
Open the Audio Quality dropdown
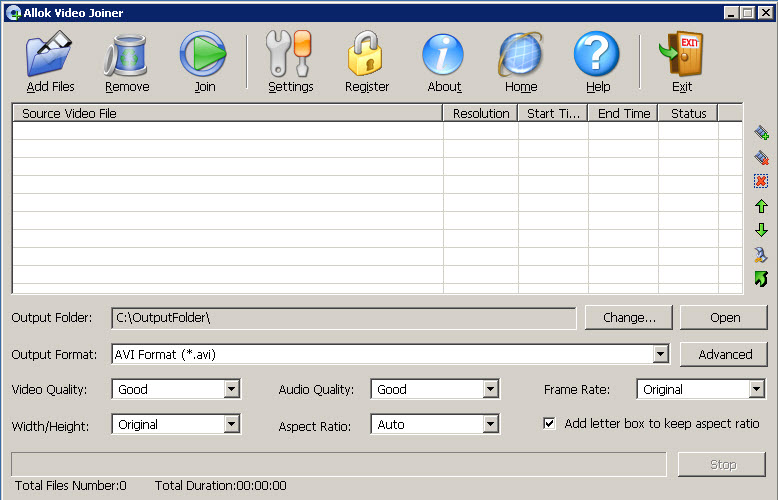pos(491,389)
